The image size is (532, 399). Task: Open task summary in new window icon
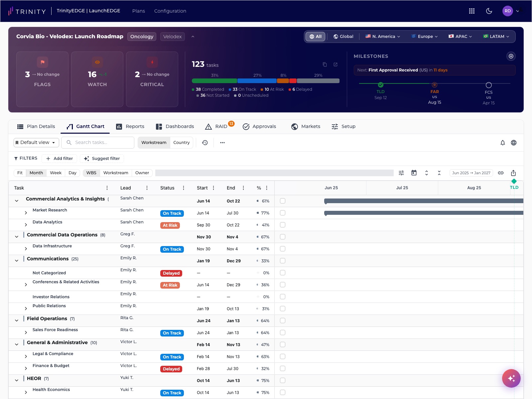click(x=335, y=65)
